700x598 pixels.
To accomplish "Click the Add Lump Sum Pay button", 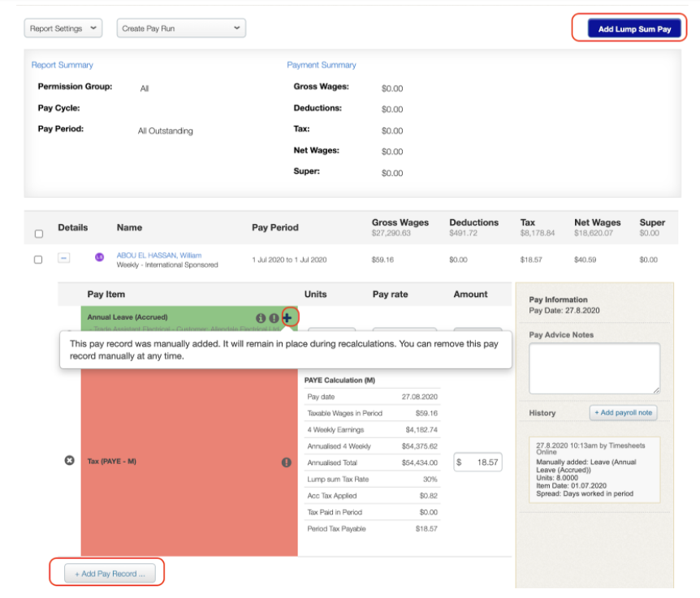I will (634, 29).
